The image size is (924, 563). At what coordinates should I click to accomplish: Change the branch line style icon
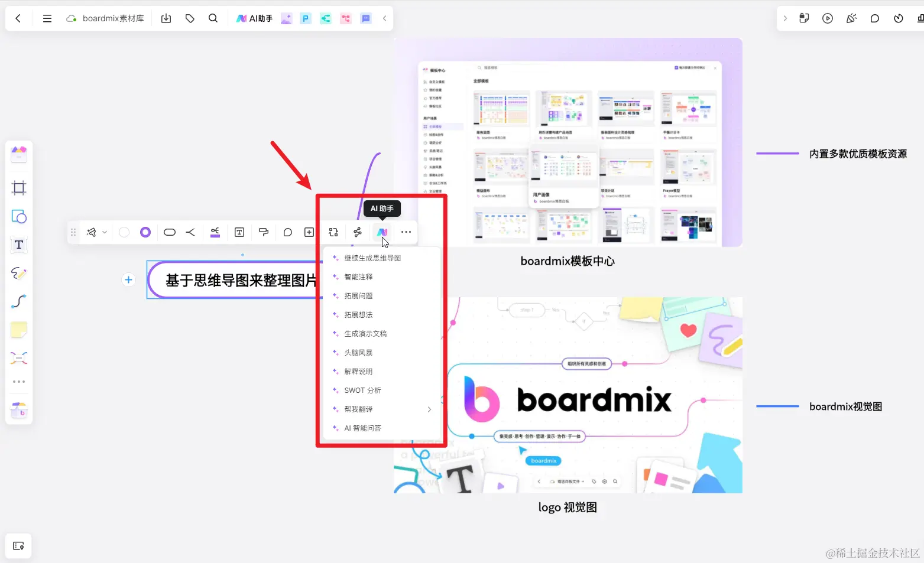(190, 232)
